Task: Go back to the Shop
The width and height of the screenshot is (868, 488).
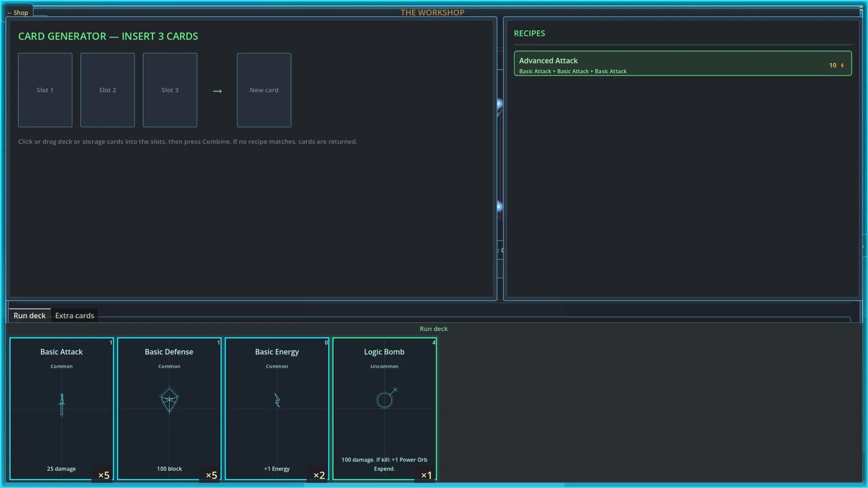Action: 19,12
